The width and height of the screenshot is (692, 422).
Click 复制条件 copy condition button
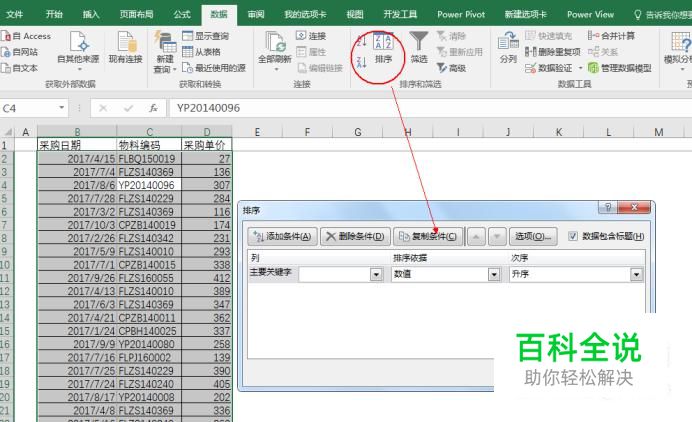coord(428,237)
